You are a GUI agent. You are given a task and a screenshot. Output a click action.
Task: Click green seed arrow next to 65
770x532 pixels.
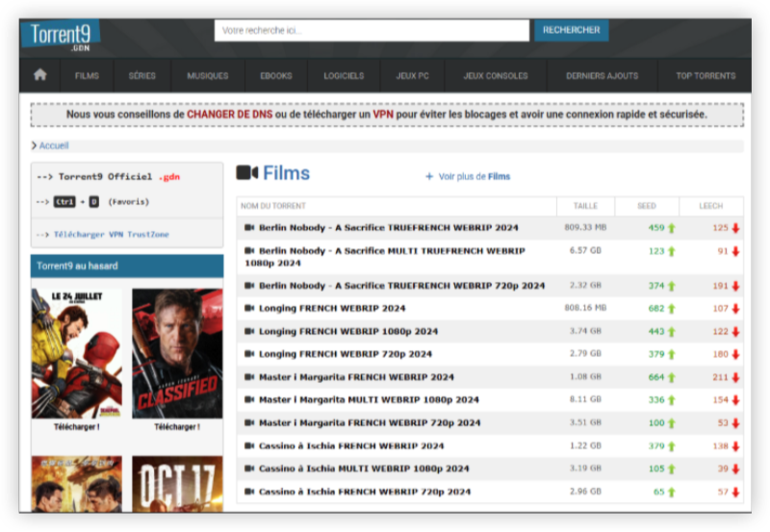coord(671,492)
